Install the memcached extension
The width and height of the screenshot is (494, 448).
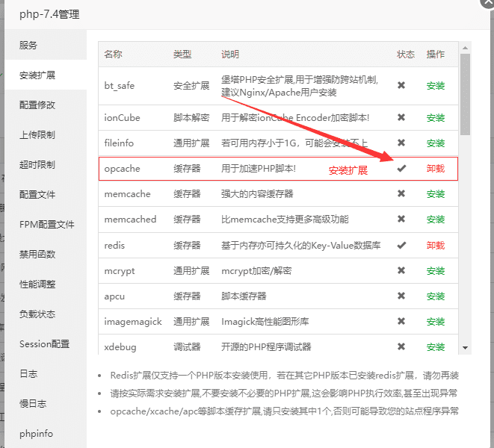pyautogui.click(x=436, y=220)
